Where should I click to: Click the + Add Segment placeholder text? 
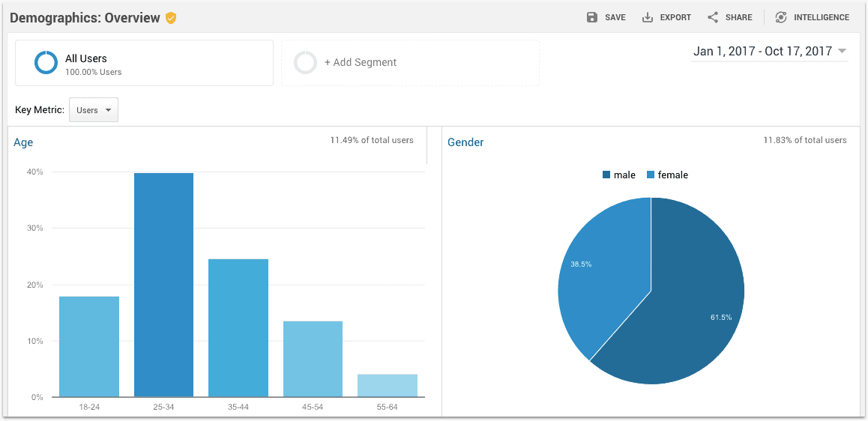pyautogui.click(x=361, y=62)
